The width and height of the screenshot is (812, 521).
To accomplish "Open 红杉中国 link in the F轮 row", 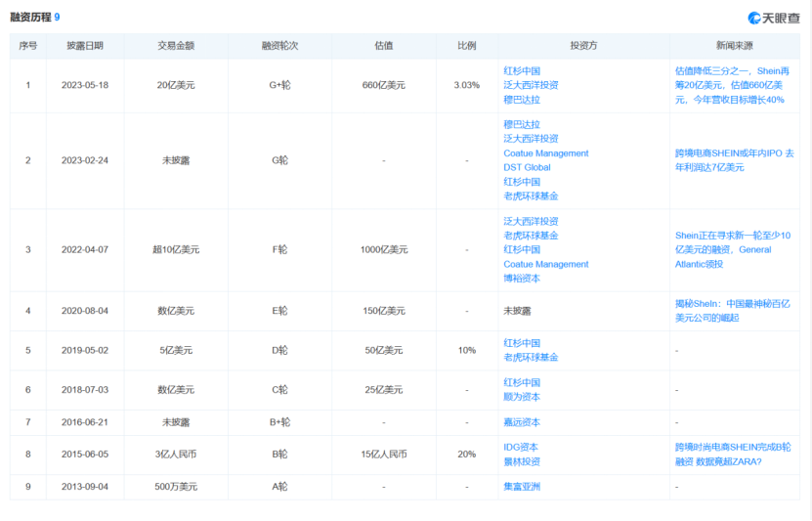I will click(522, 249).
